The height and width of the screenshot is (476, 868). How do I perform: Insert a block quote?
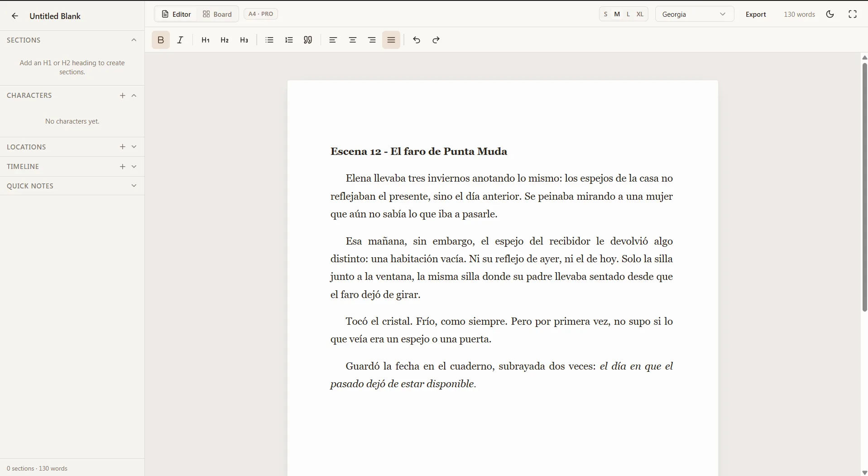pos(308,40)
